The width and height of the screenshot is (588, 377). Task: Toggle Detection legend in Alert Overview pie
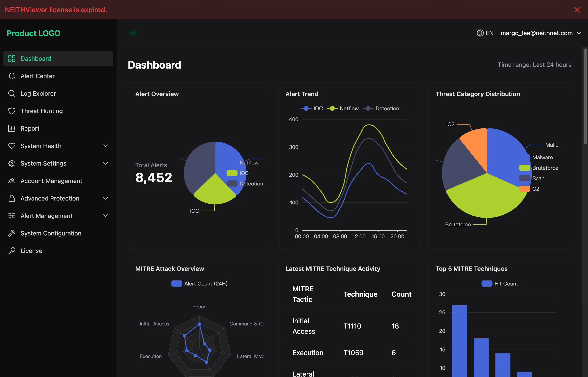point(245,184)
